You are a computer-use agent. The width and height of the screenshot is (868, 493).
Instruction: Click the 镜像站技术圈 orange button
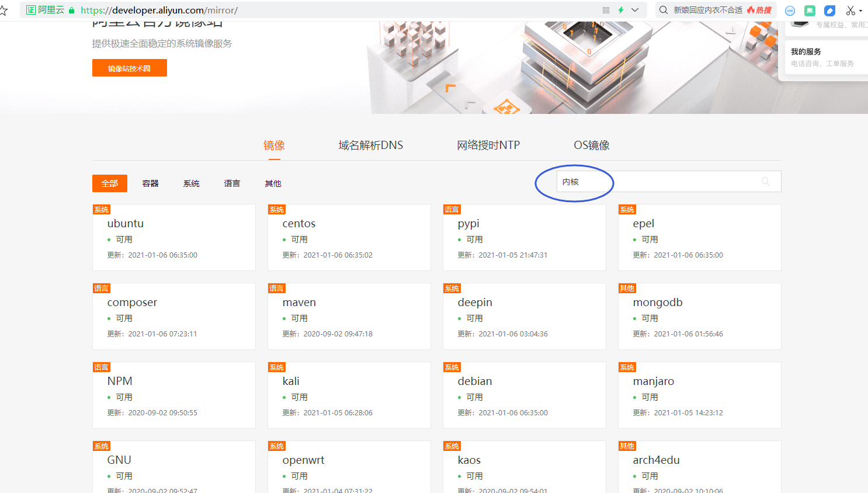(x=129, y=68)
